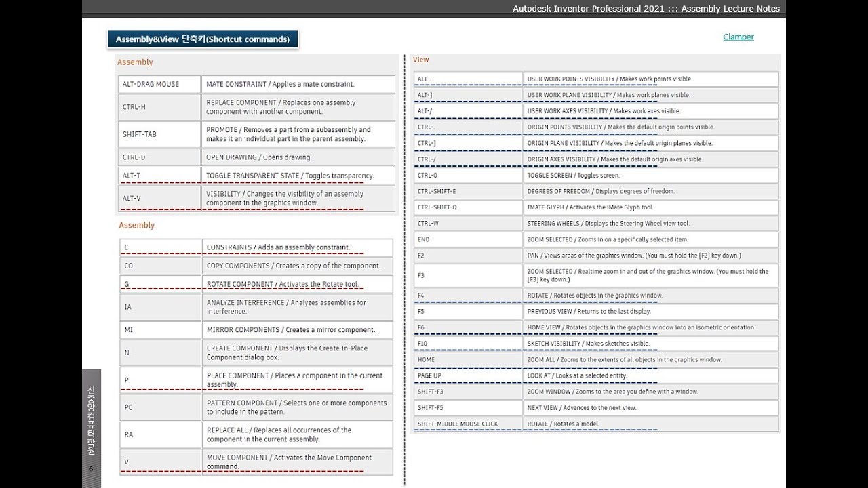Click the Assembly&View shortcut commands header button
The image size is (868, 488).
pos(203,39)
